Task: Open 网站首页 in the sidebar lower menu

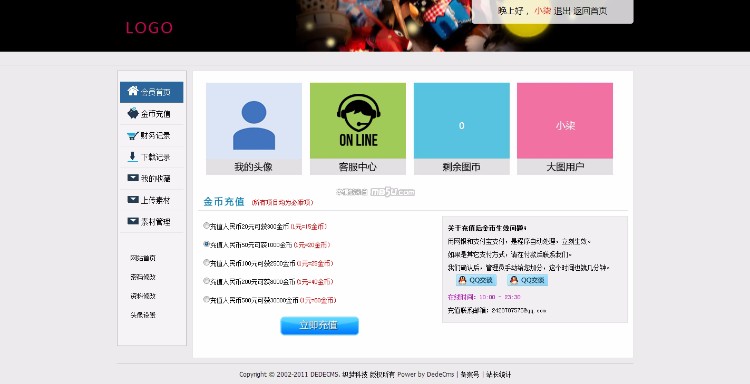Action: tap(143, 258)
